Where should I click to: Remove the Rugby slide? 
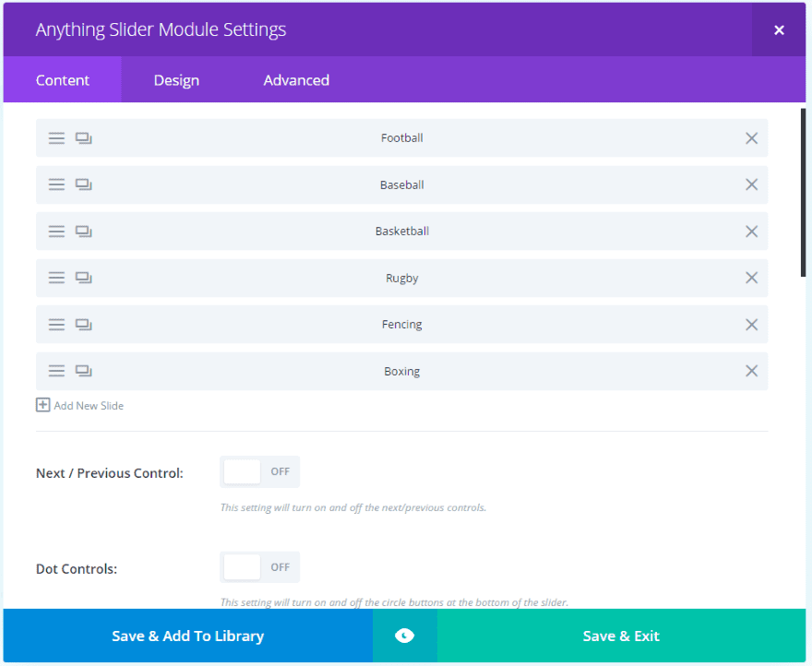(751, 278)
